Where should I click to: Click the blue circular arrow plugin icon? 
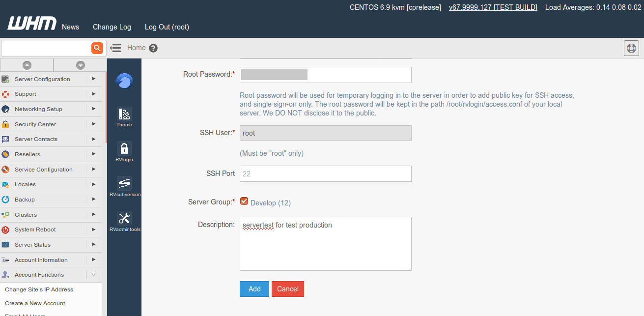[124, 81]
